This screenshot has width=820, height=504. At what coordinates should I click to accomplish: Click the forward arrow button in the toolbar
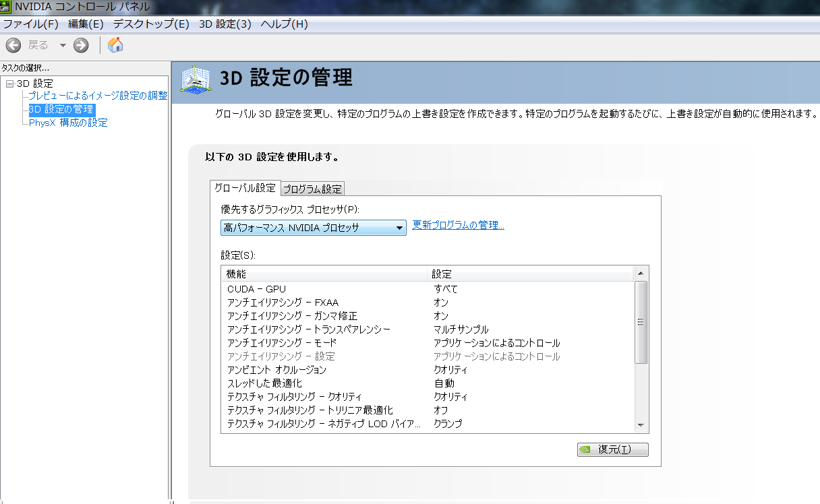[81, 45]
